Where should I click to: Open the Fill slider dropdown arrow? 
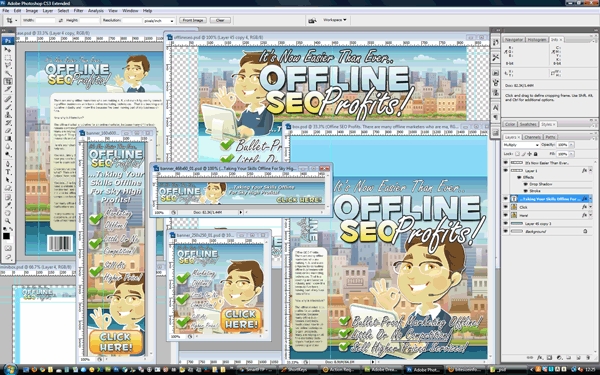pyautogui.click(x=571, y=154)
